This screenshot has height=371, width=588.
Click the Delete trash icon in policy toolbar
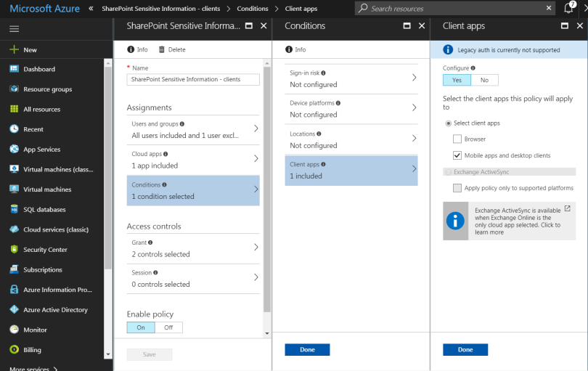(x=162, y=49)
